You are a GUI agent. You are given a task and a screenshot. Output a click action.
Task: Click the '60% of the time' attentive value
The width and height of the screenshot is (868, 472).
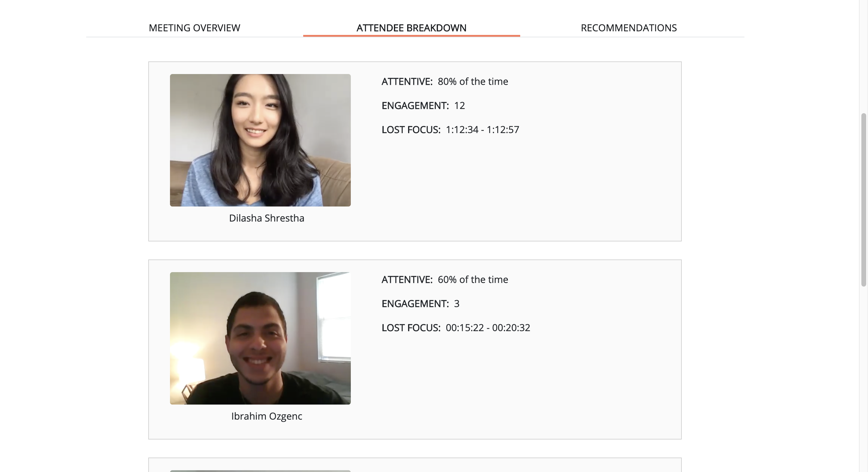473,279
